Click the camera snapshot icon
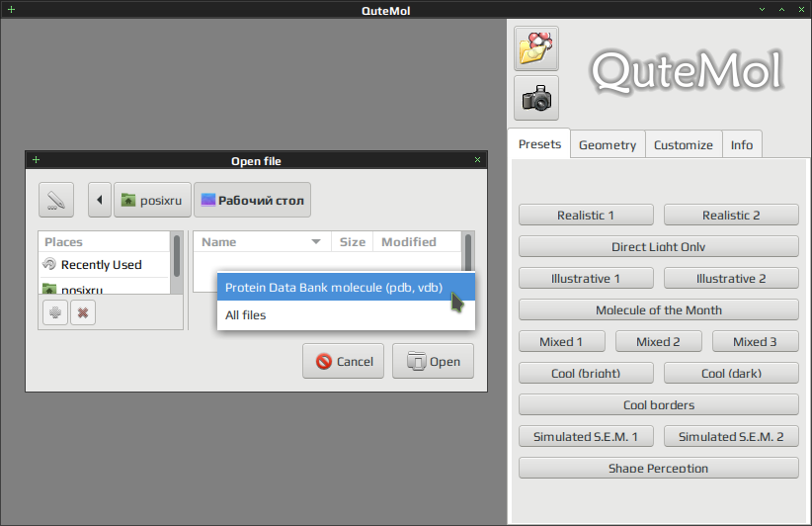The image size is (812, 526). (536, 98)
